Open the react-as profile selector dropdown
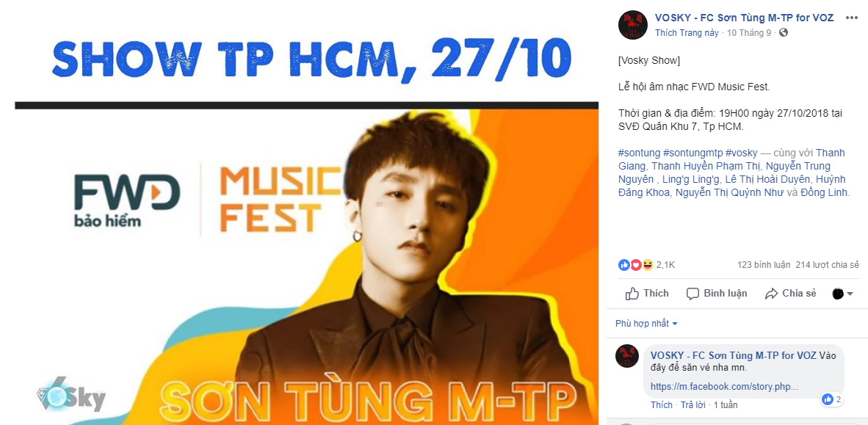Viewport: 868px width, 425px height. [x=842, y=294]
